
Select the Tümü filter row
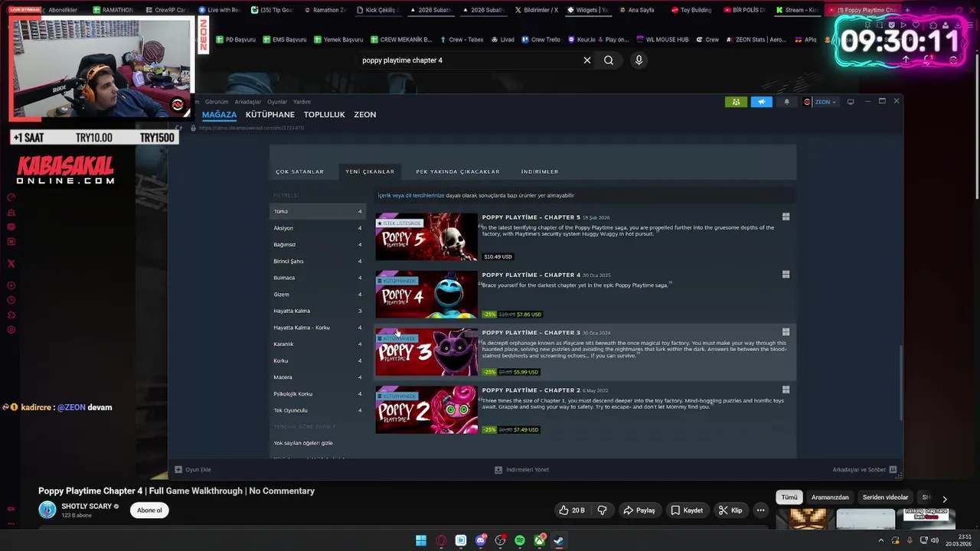click(318, 211)
